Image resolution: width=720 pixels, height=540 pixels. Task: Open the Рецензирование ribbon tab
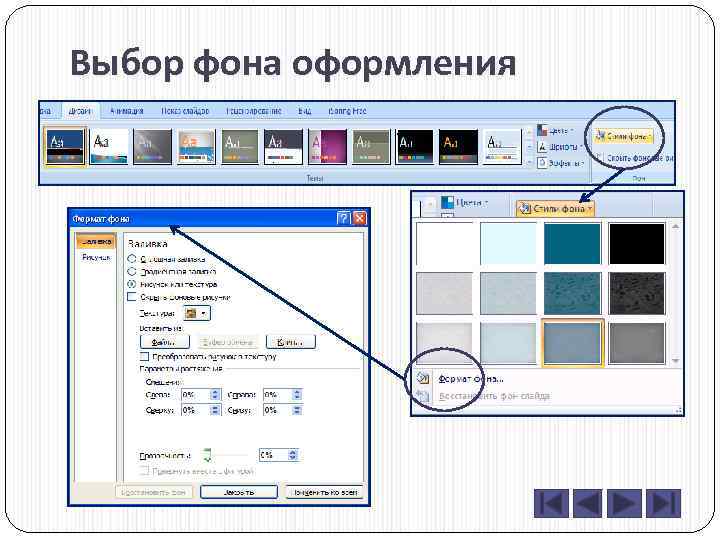253,111
